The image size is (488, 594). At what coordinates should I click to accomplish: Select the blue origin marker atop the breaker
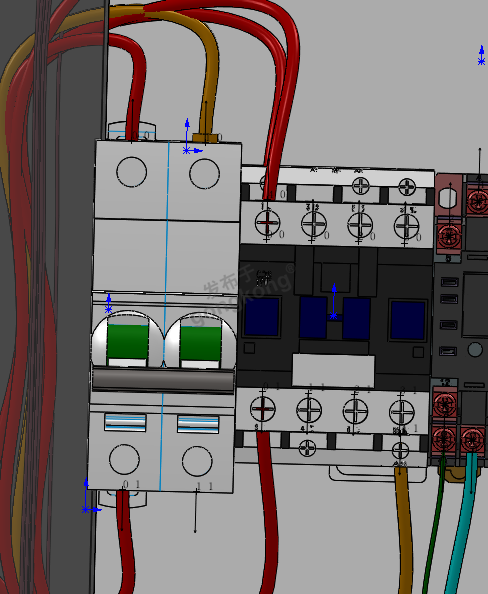[192, 137]
